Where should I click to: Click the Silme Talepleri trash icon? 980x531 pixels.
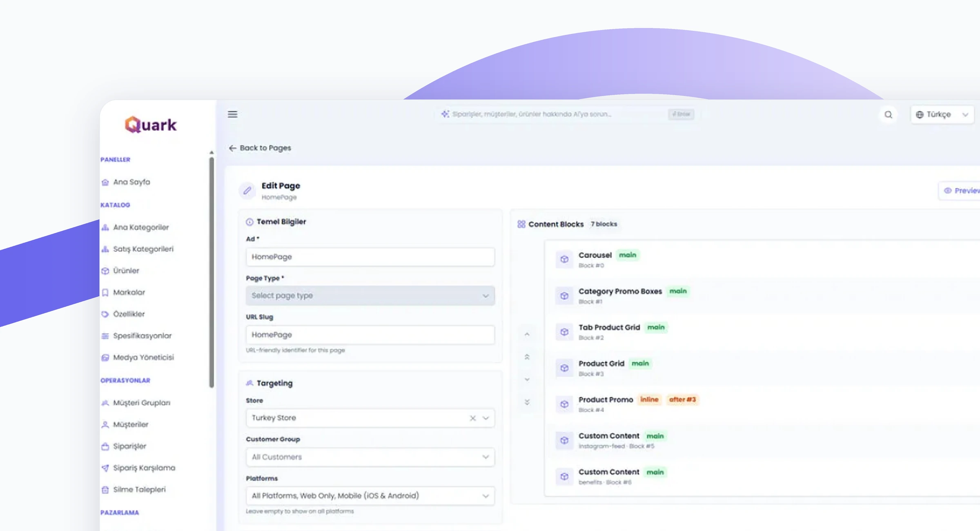(105, 489)
